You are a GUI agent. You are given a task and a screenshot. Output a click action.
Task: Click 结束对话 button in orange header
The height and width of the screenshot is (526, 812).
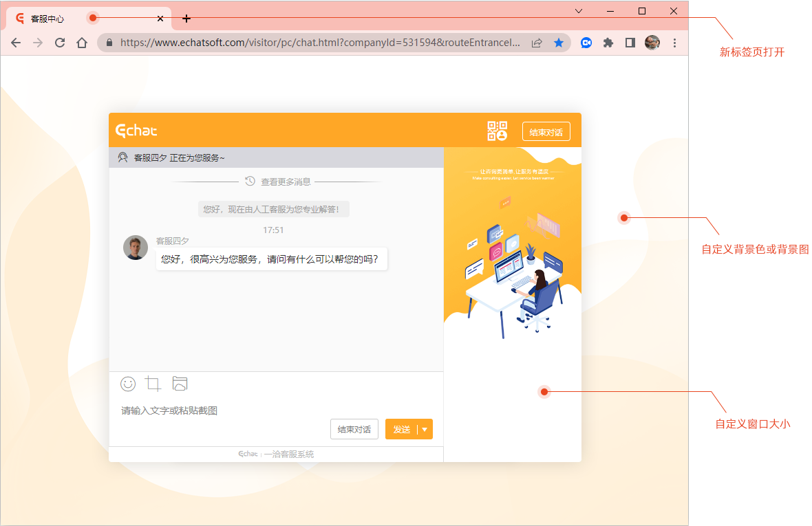click(546, 132)
